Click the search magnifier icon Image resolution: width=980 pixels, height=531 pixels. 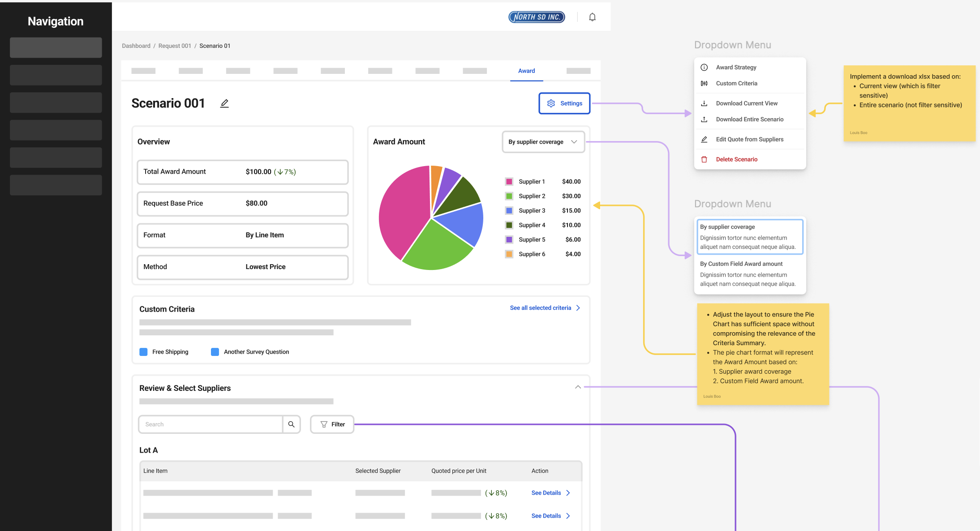291,424
